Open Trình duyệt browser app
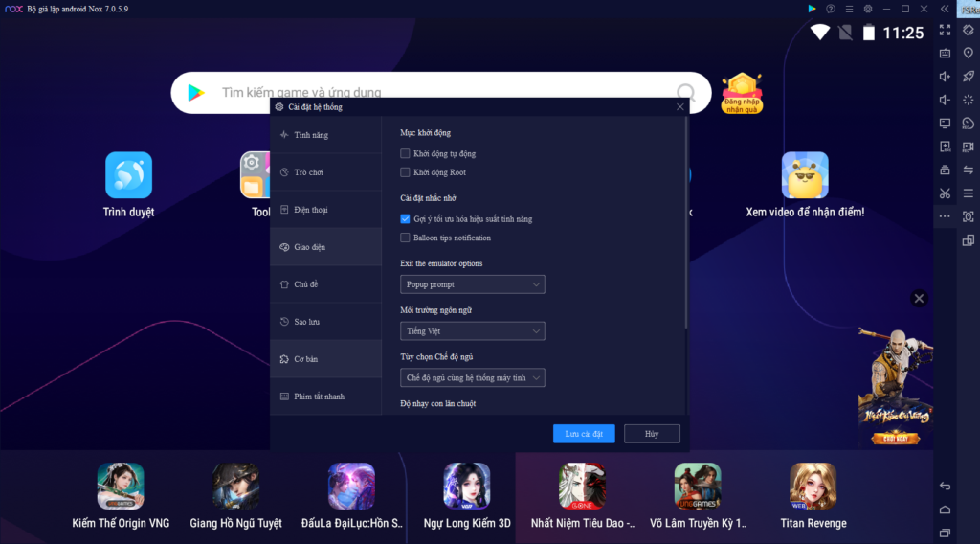Screen dimensions: 980x544 click(x=128, y=185)
